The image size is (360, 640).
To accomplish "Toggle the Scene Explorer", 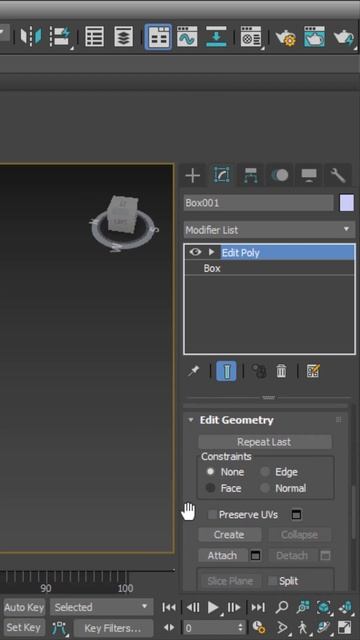I will coord(94,37).
